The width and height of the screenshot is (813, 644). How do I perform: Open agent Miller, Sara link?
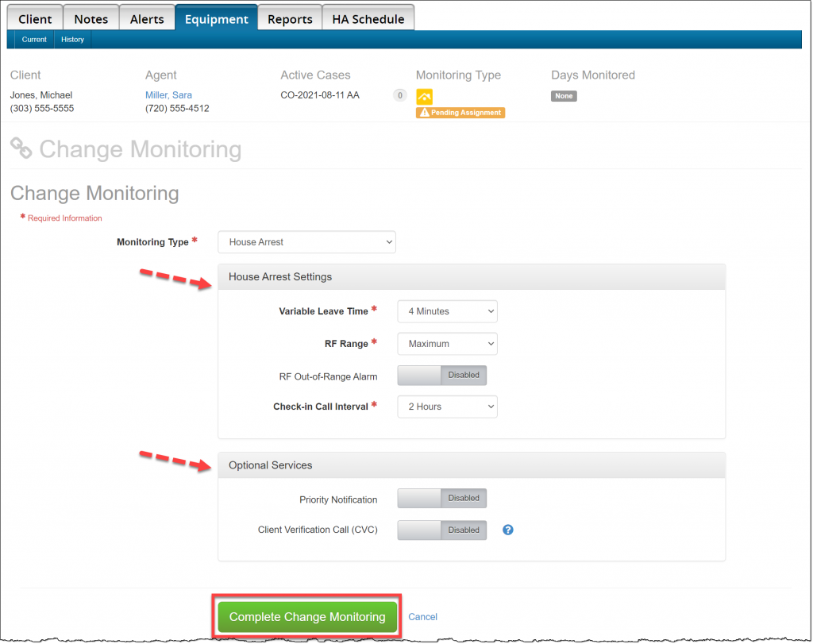click(168, 95)
